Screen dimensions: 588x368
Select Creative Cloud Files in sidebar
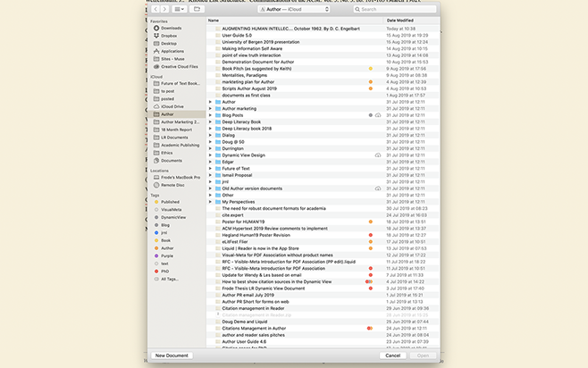click(x=180, y=66)
